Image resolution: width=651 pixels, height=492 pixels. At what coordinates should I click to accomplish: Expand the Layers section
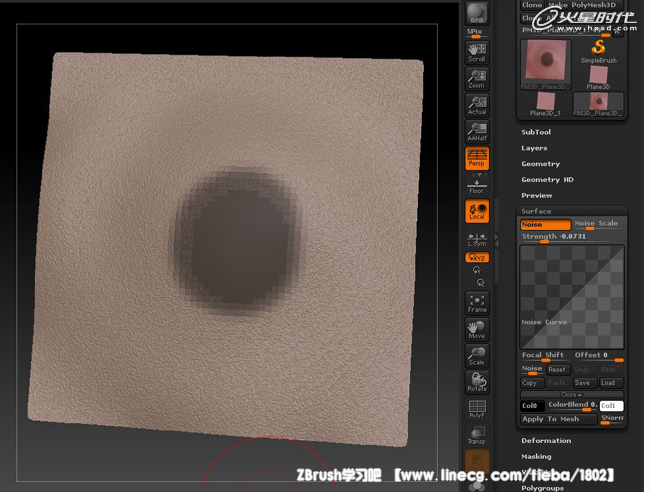point(534,148)
